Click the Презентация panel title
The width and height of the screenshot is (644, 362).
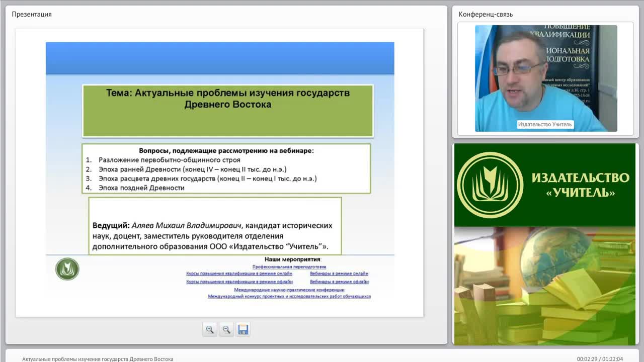32,15
